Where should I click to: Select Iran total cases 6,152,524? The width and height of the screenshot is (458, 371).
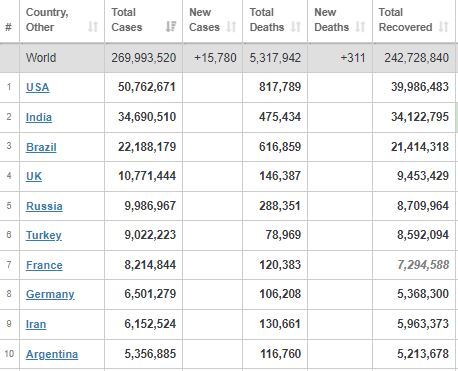coord(150,324)
